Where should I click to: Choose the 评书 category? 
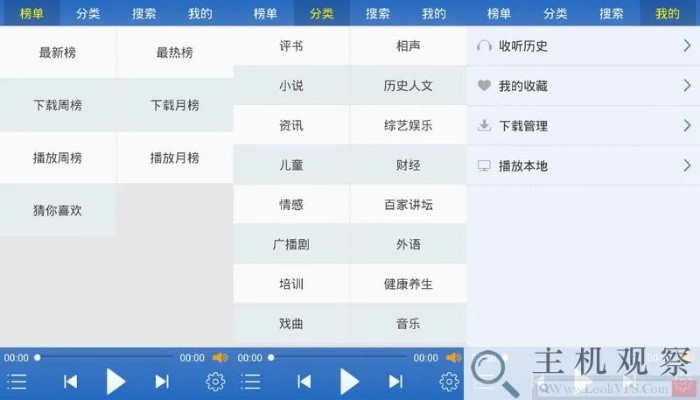tap(291, 46)
